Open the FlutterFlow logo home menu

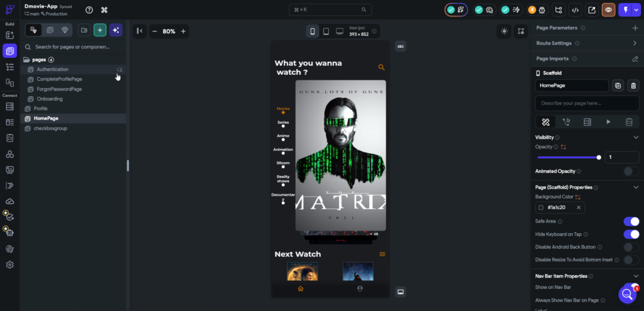click(x=10, y=9)
